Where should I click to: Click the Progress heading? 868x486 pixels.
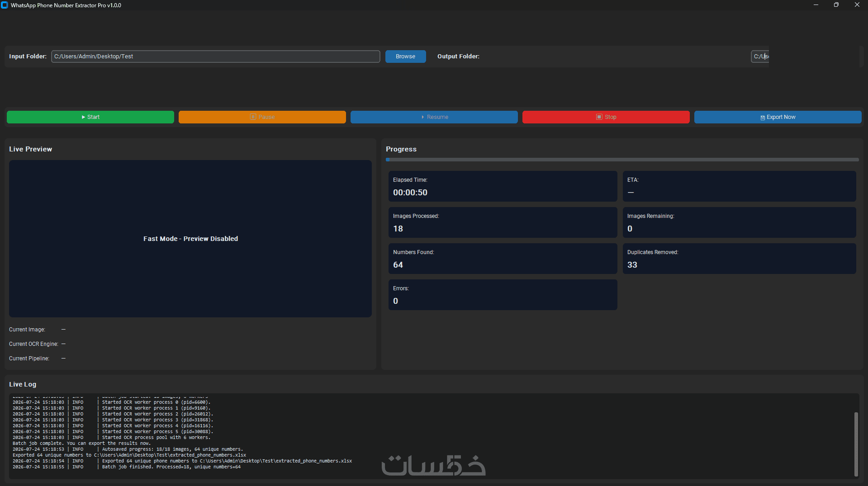point(401,149)
